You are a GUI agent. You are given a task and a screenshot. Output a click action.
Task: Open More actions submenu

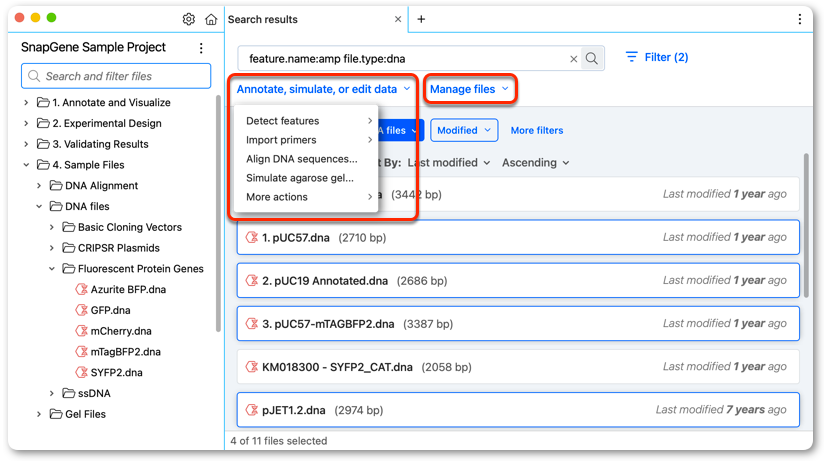pos(309,197)
